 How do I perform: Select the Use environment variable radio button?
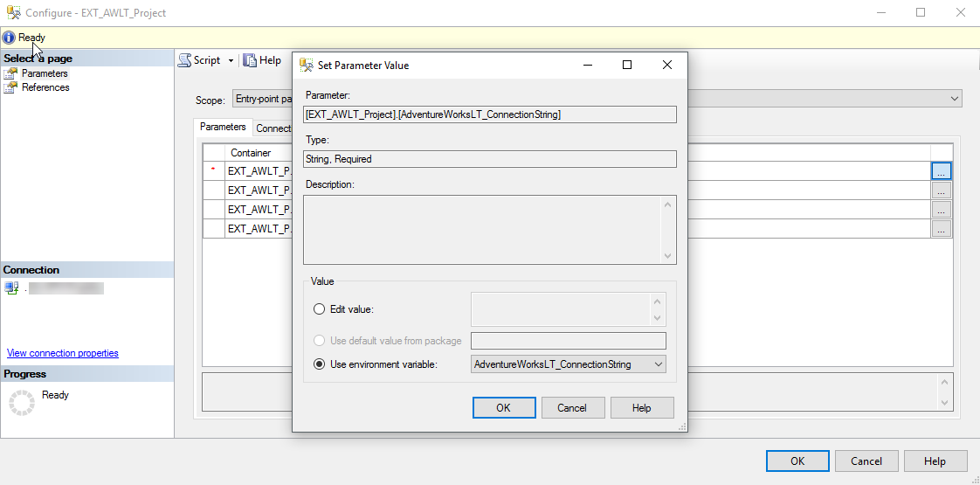click(320, 364)
